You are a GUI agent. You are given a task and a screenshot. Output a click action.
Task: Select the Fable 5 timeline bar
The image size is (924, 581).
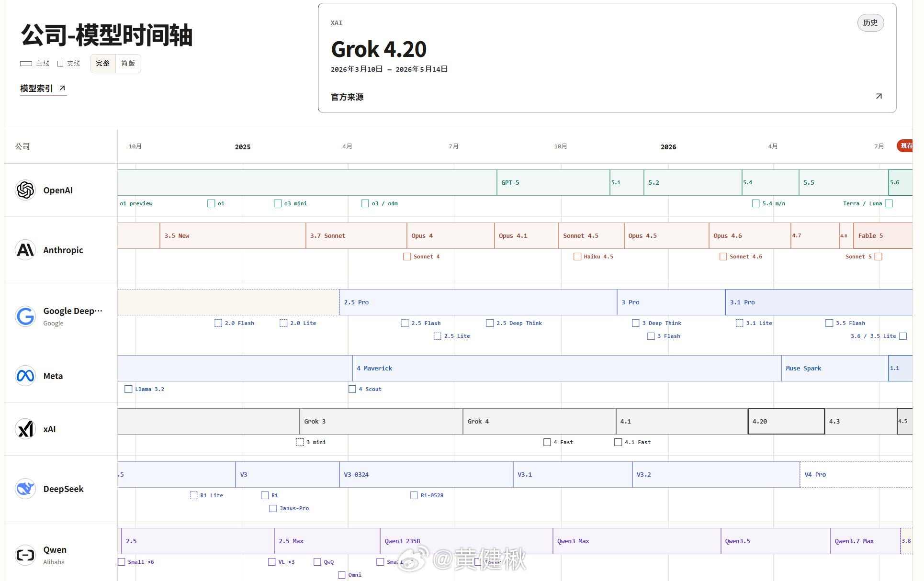pos(883,235)
